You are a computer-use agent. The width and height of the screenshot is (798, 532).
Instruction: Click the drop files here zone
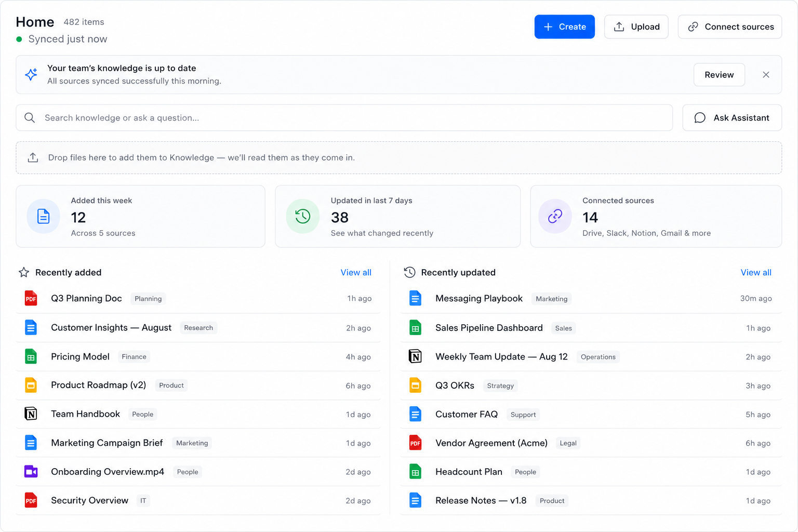pos(399,157)
